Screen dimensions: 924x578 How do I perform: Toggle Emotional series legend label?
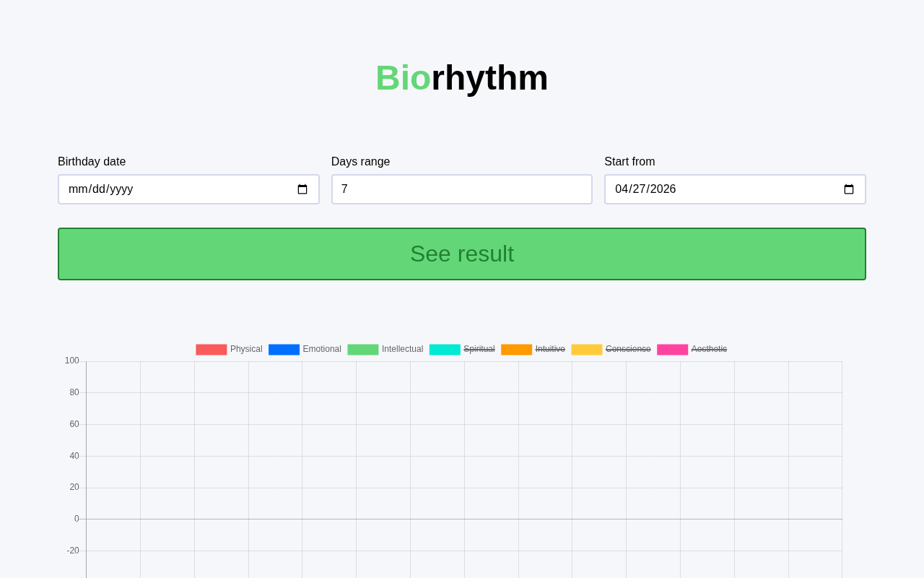[x=322, y=349]
